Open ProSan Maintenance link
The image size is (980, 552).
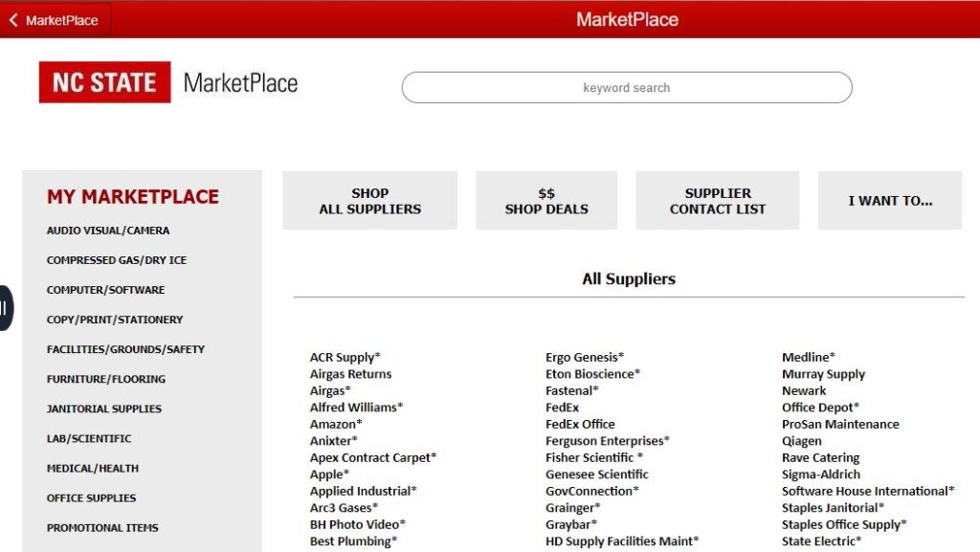[840, 424]
